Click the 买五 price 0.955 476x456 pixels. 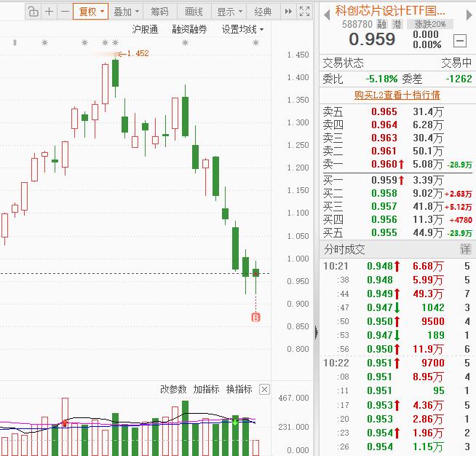tap(384, 232)
